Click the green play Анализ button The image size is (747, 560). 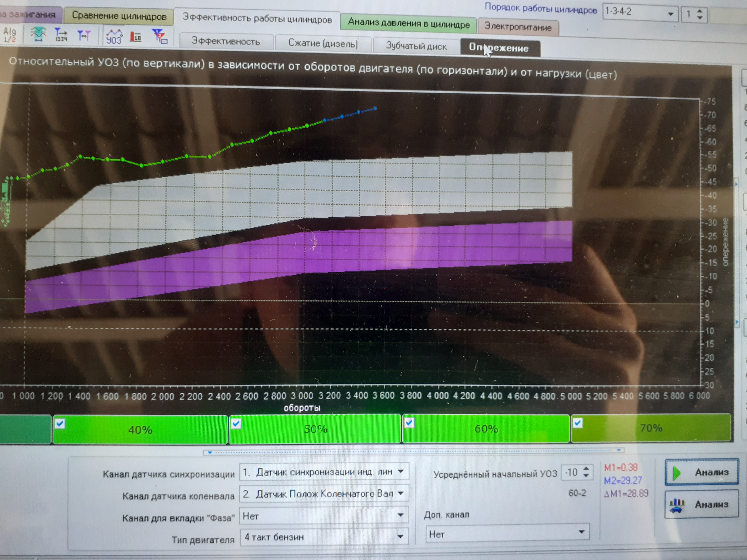click(x=702, y=472)
